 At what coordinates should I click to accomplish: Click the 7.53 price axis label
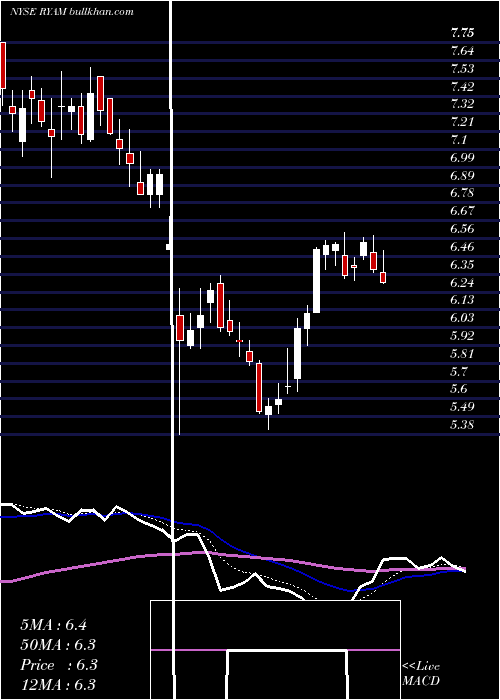point(462,69)
